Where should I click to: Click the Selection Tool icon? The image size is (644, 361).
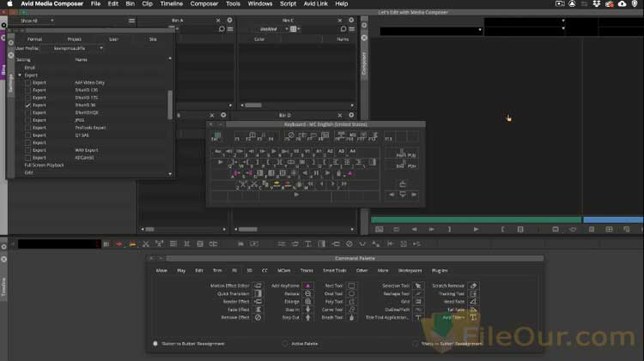418,286
